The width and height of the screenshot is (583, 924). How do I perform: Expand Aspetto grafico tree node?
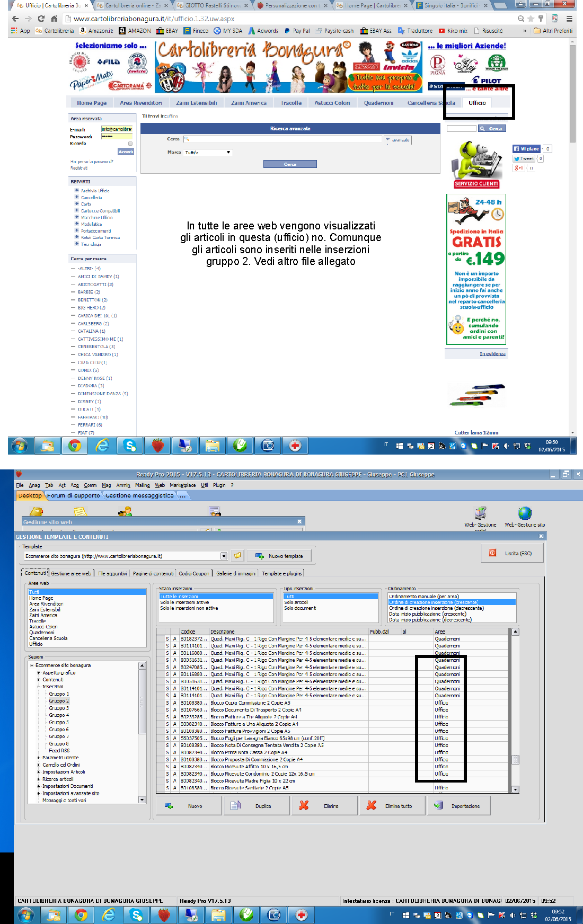click(x=39, y=673)
